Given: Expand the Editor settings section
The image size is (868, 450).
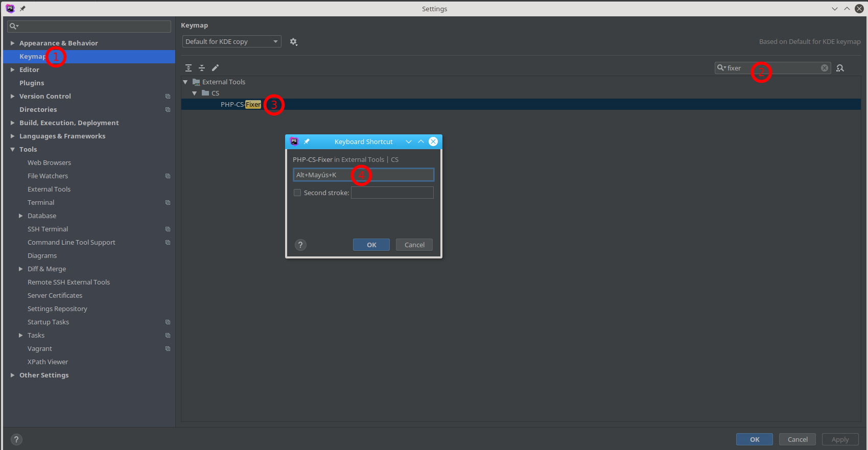Looking at the screenshot, I should [x=13, y=69].
